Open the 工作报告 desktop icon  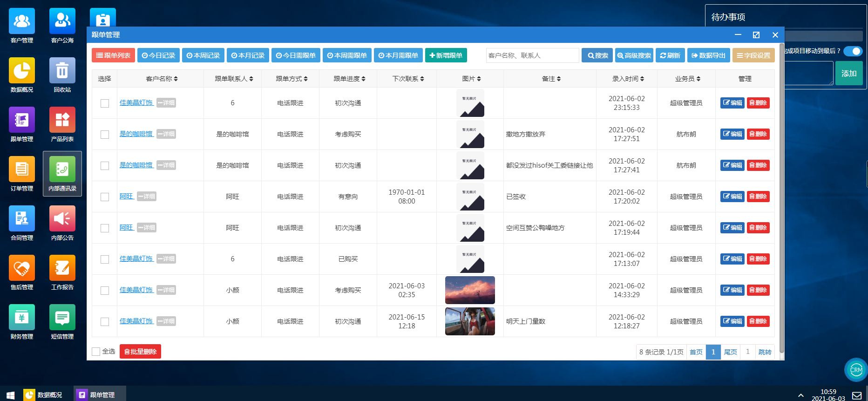(x=62, y=269)
